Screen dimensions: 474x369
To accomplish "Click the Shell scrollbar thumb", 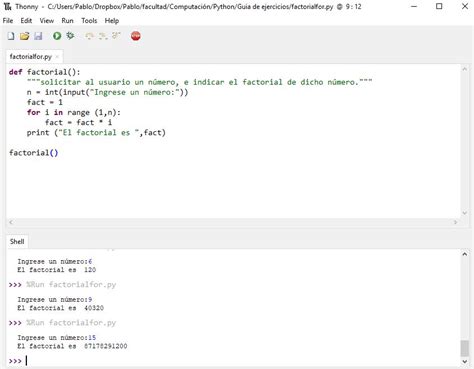I will [465, 348].
